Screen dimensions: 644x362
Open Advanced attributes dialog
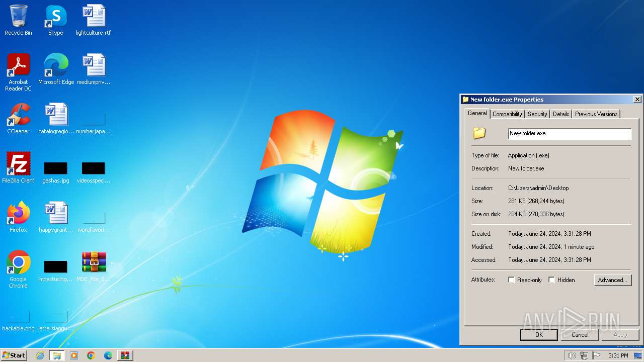pyautogui.click(x=612, y=280)
